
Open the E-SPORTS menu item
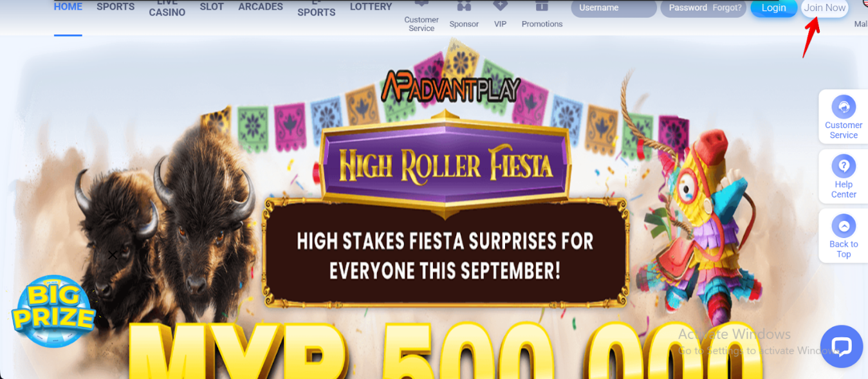[317, 8]
